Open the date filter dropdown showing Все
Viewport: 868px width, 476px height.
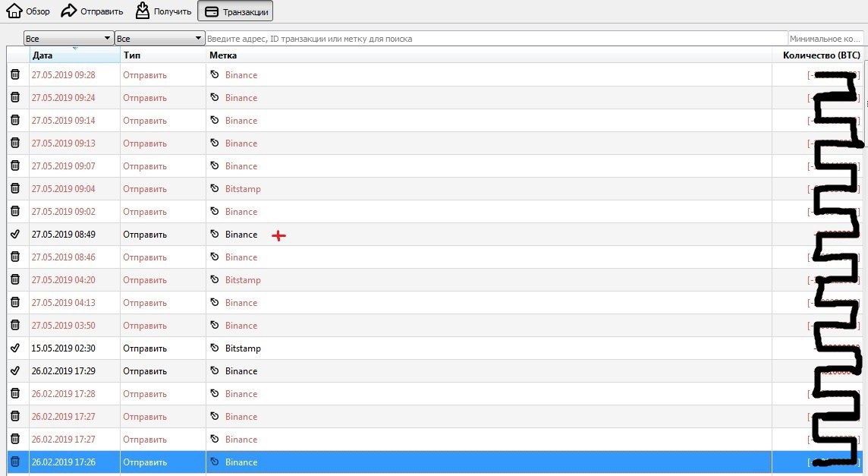[x=68, y=38]
